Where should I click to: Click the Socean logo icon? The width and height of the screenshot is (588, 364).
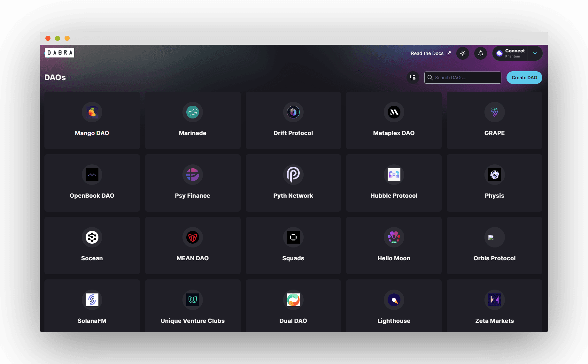(x=92, y=237)
